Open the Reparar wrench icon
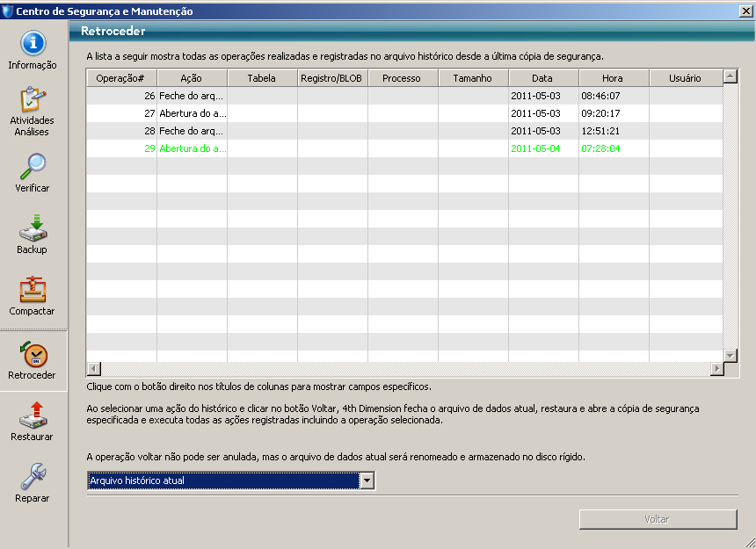The width and height of the screenshot is (756, 549). pyautogui.click(x=33, y=476)
